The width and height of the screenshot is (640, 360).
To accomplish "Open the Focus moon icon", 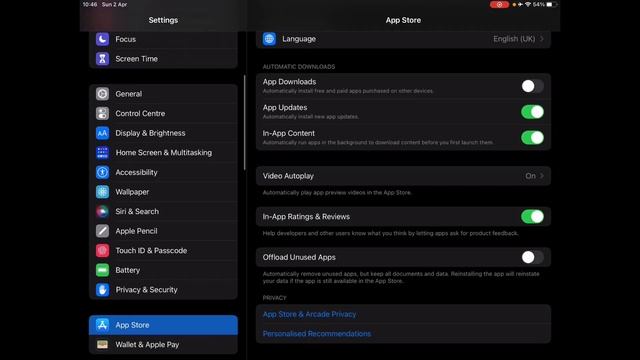I will (x=102, y=39).
